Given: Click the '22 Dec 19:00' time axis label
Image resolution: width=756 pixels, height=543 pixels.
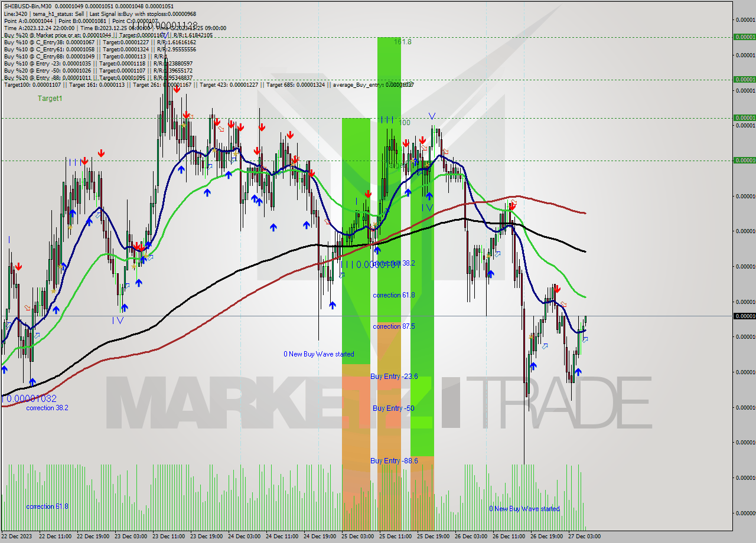Looking at the screenshot, I should 93,537.
